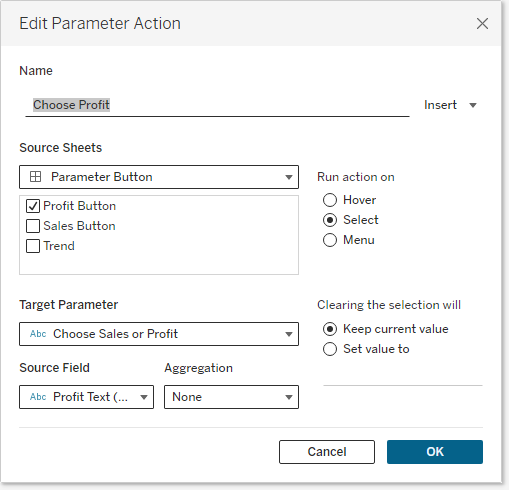Close the Edit Parameter Action dialog

point(482,24)
